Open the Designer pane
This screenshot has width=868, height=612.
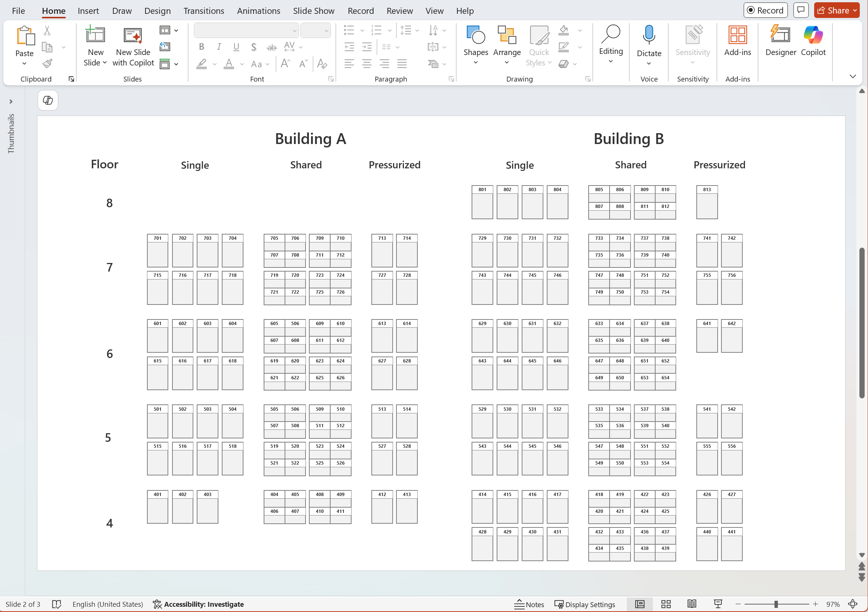pos(780,41)
